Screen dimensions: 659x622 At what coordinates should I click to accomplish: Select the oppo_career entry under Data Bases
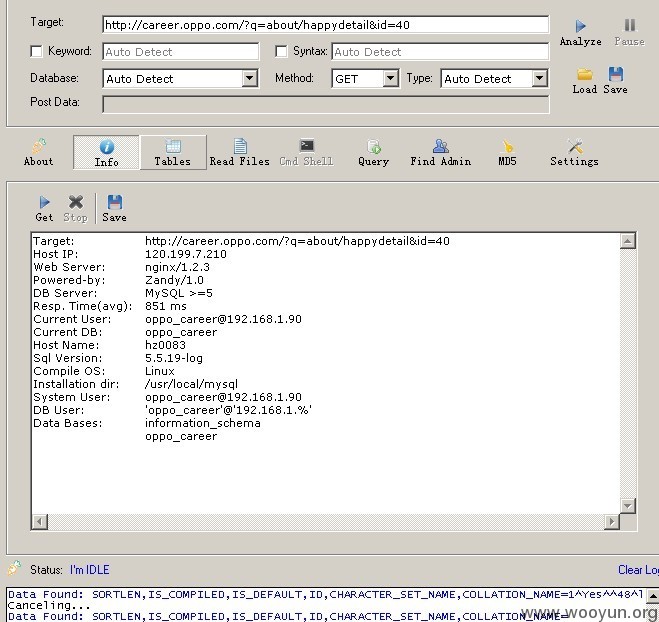(181, 437)
